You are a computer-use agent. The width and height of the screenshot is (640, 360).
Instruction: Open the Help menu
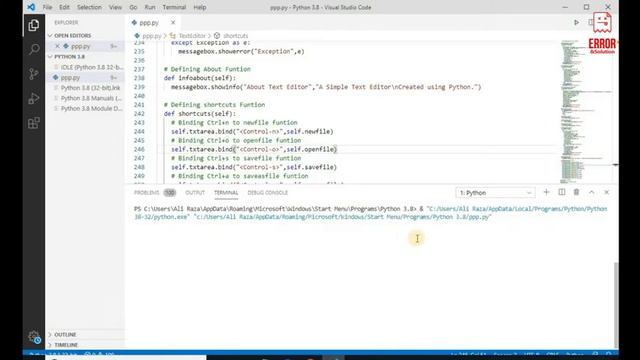200,7
